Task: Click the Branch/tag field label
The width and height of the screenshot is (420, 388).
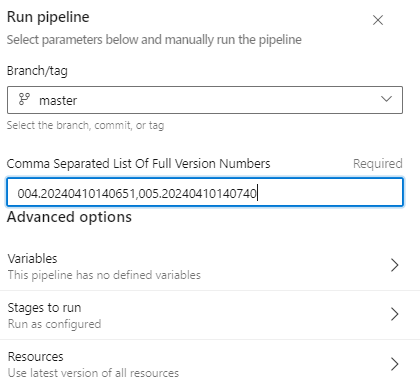Action: (37, 71)
